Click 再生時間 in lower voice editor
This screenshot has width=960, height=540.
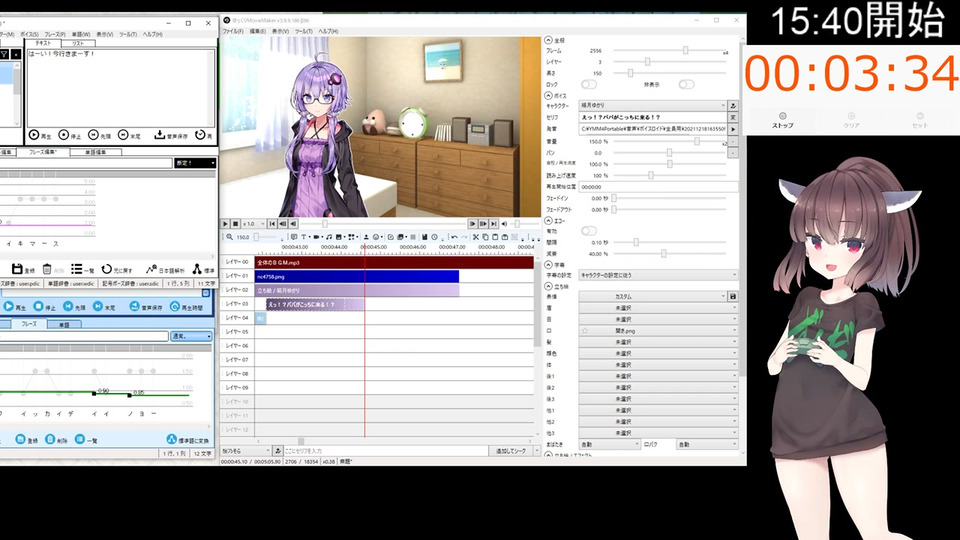187,307
